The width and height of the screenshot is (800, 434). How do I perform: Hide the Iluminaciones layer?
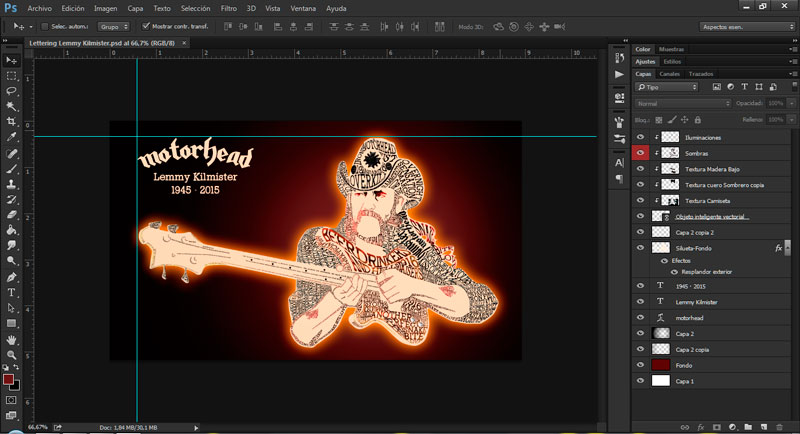[x=640, y=137]
